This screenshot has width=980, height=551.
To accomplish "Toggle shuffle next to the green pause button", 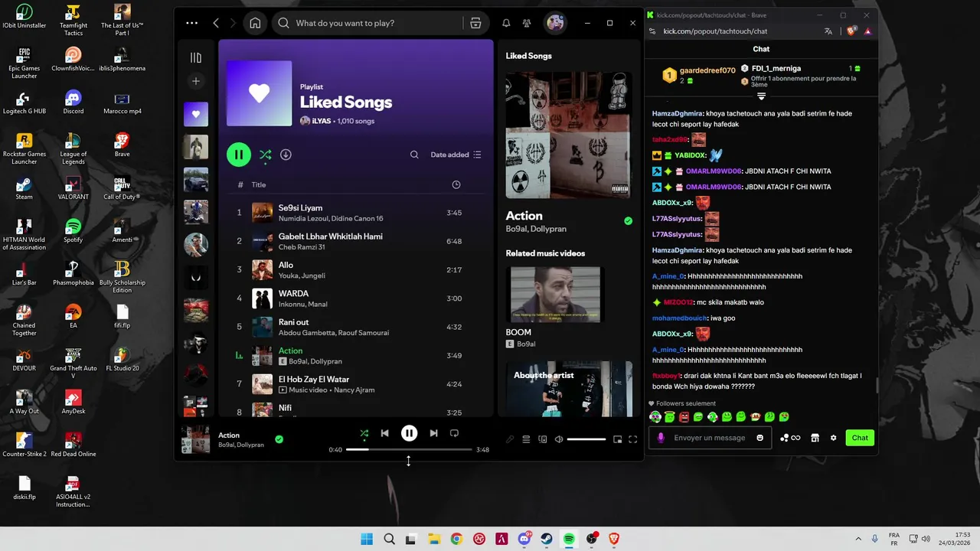I will (265, 155).
